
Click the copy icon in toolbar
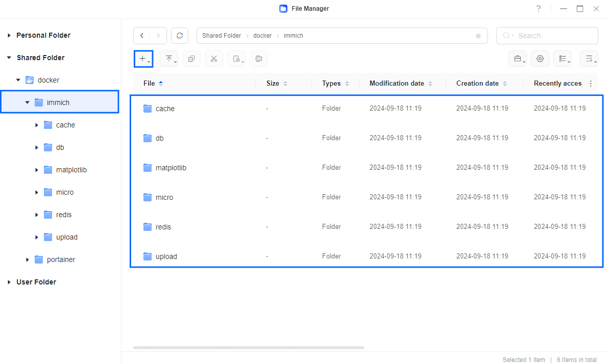coord(191,59)
